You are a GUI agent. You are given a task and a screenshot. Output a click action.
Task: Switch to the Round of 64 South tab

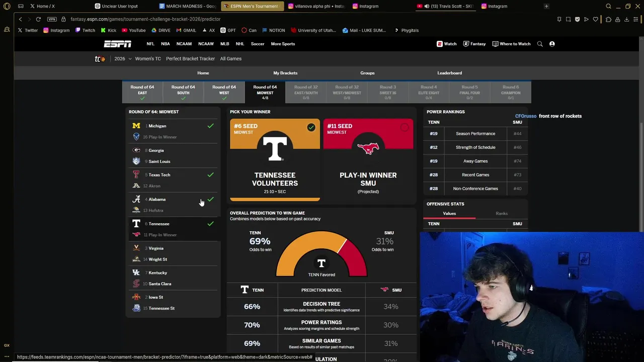[x=183, y=92]
